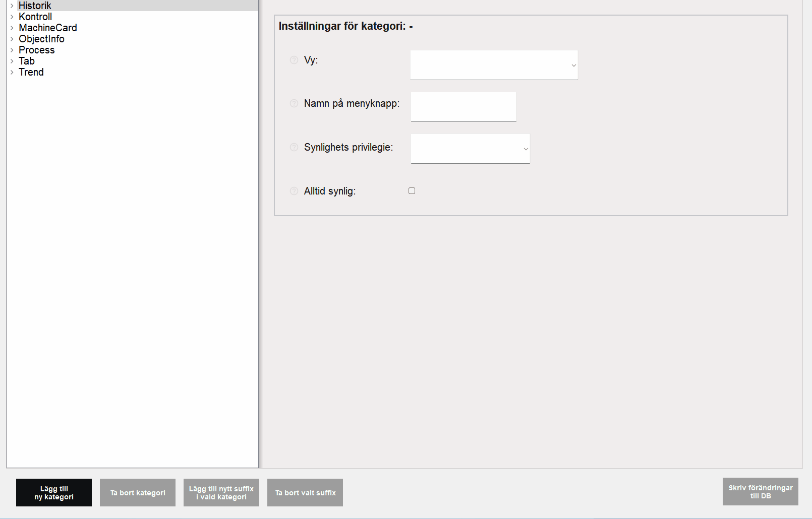Expand the ObjectInfo node

(12, 39)
